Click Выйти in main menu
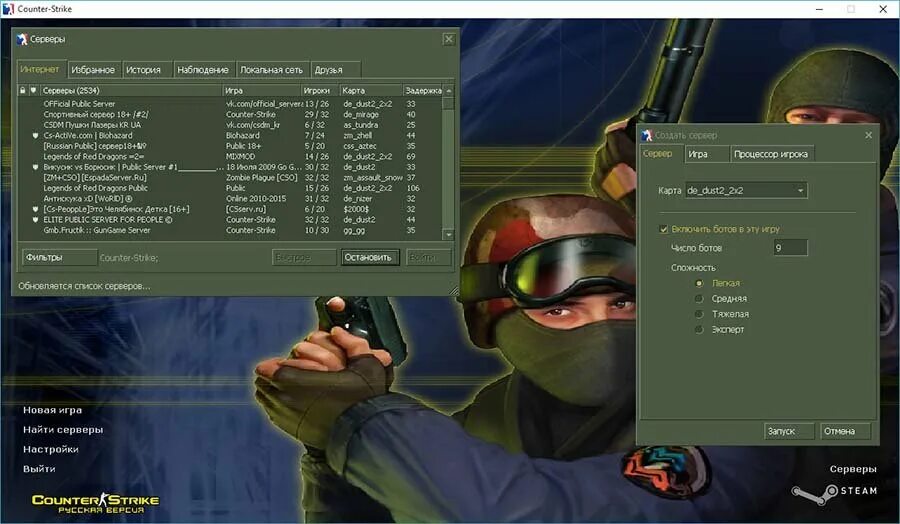The image size is (900, 524). tap(39, 468)
